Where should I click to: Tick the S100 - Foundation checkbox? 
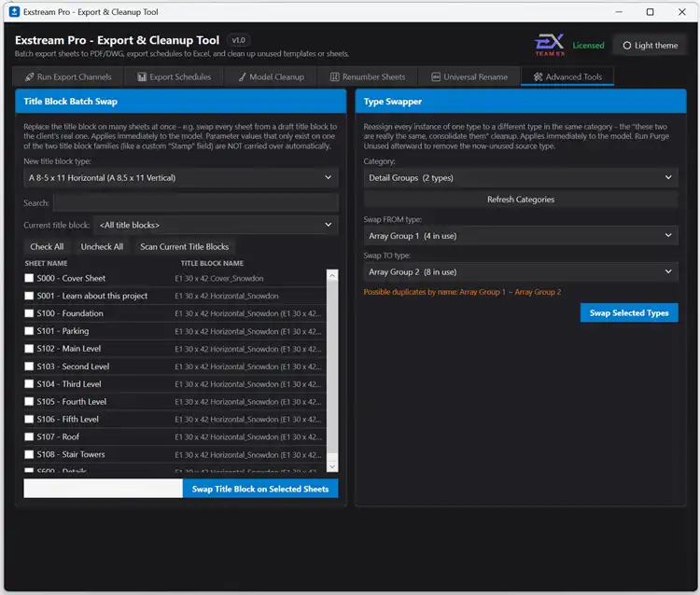[x=29, y=313]
